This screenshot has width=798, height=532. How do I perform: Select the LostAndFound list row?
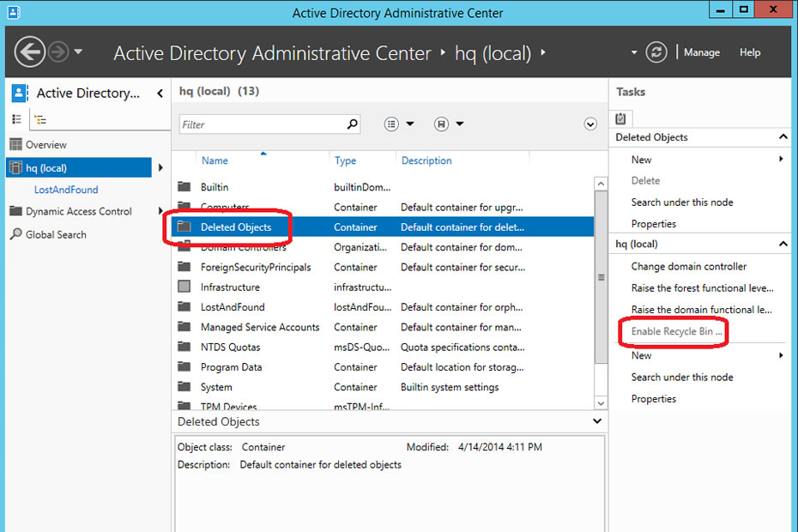tap(383, 307)
